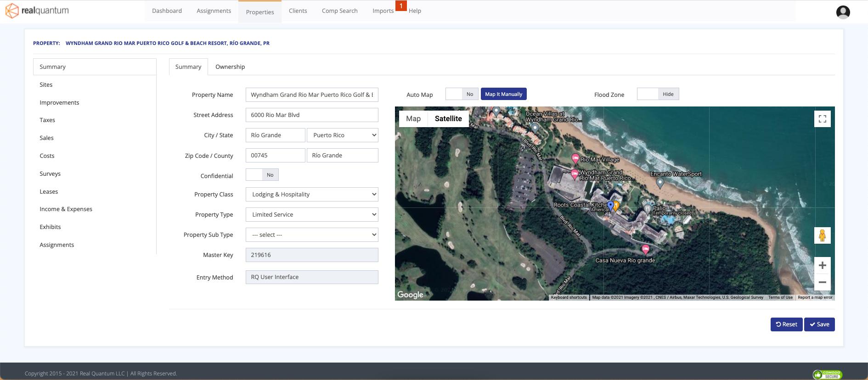
Task: Click the Real Quantum logo
Action: (37, 11)
